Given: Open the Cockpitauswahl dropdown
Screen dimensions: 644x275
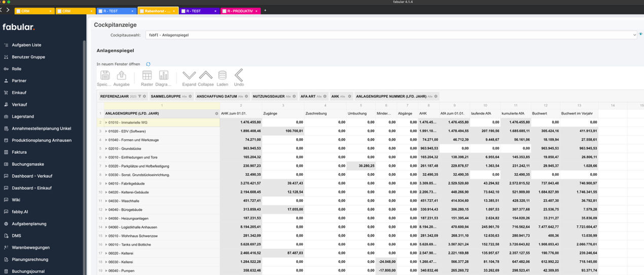Looking at the screenshot, I should coord(390,35).
